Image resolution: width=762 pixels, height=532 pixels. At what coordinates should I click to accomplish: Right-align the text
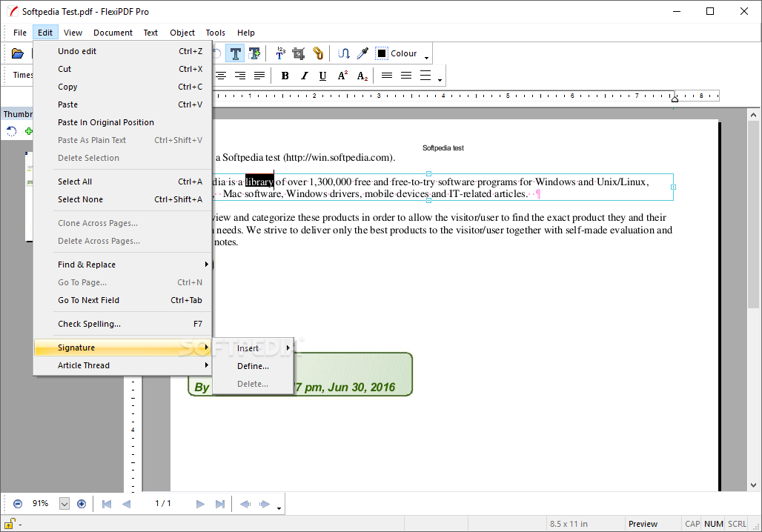pyautogui.click(x=240, y=76)
